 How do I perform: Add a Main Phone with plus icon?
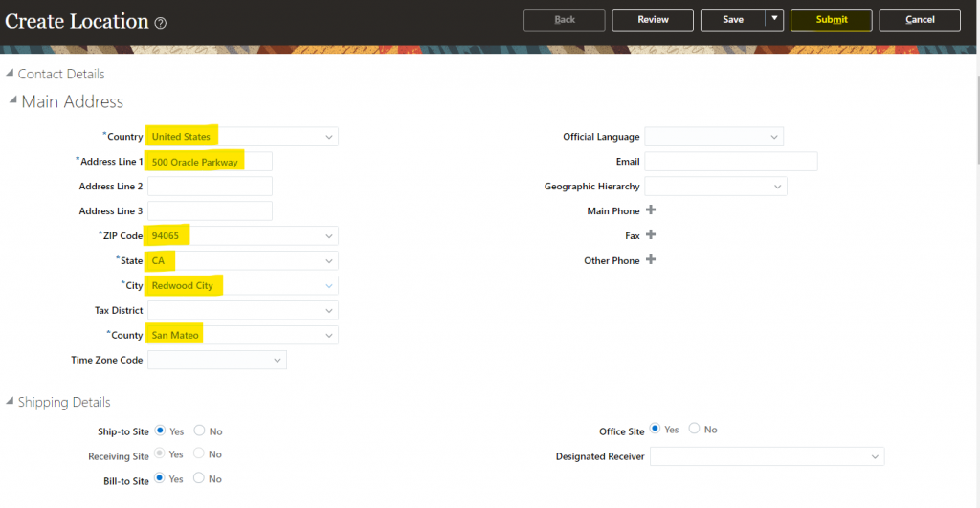pyautogui.click(x=651, y=210)
